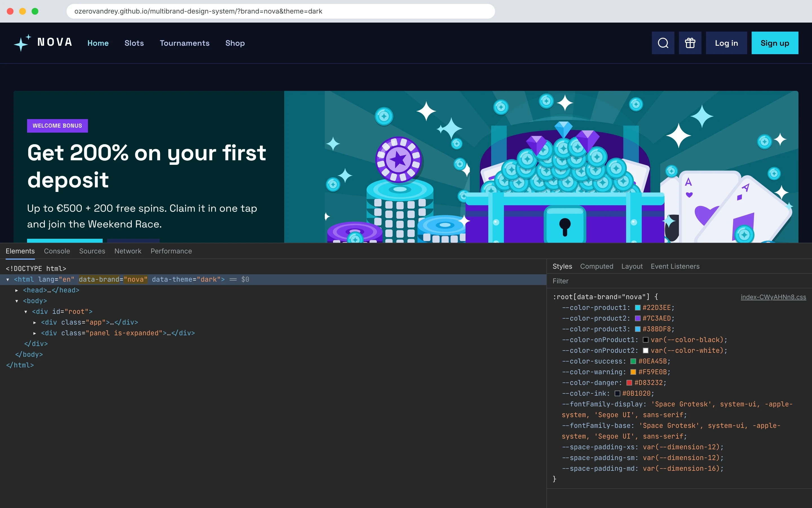This screenshot has width=812, height=508.
Task: Switch to the Network tab
Action: coord(128,251)
